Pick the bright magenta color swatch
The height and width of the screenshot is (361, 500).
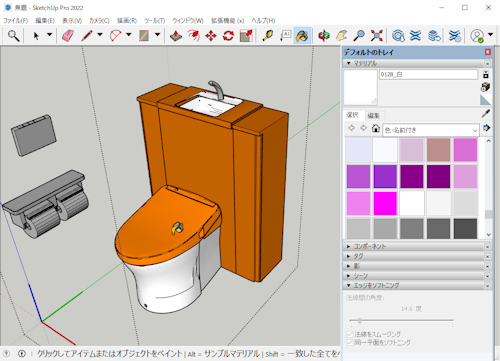(385, 203)
